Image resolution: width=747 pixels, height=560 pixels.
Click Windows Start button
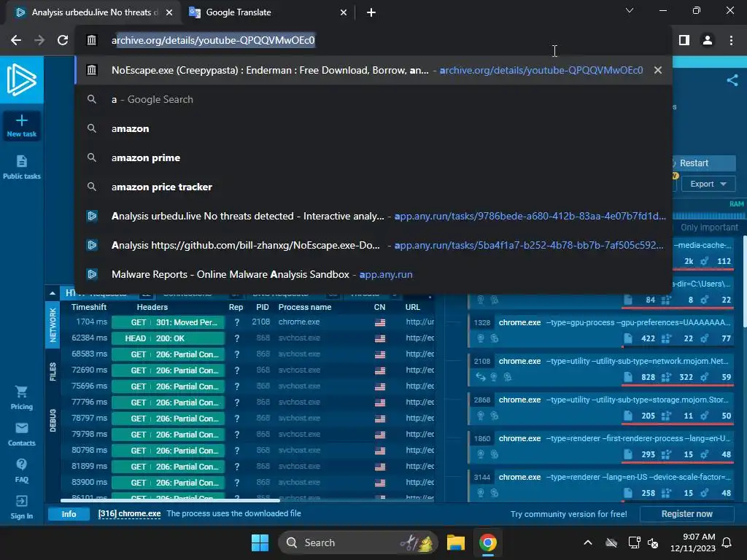click(260, 542)
